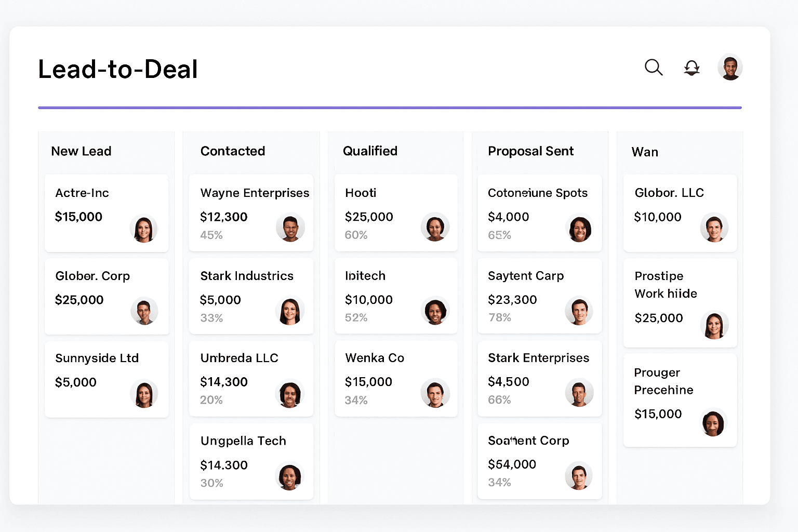The image size is (798, 532).
Task: Click the Glober. Corp card
Action: tap(106, 296)
